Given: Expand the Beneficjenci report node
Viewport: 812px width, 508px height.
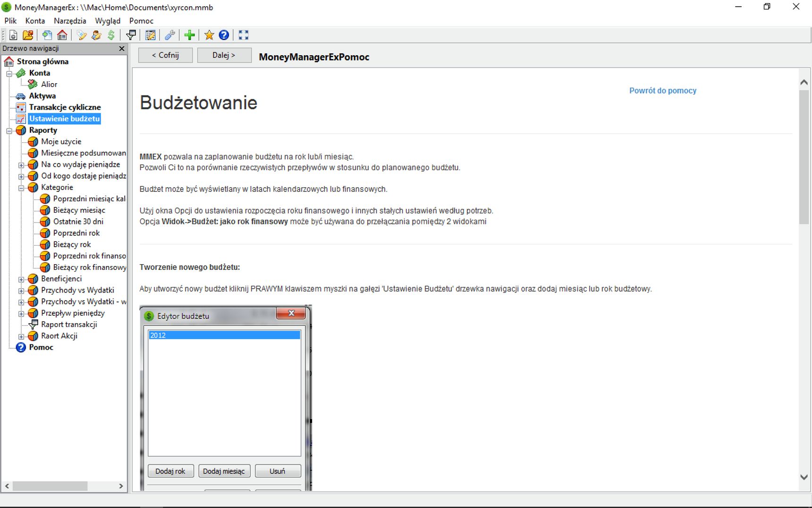Looking at the screenshot, I should pos(21,279).
